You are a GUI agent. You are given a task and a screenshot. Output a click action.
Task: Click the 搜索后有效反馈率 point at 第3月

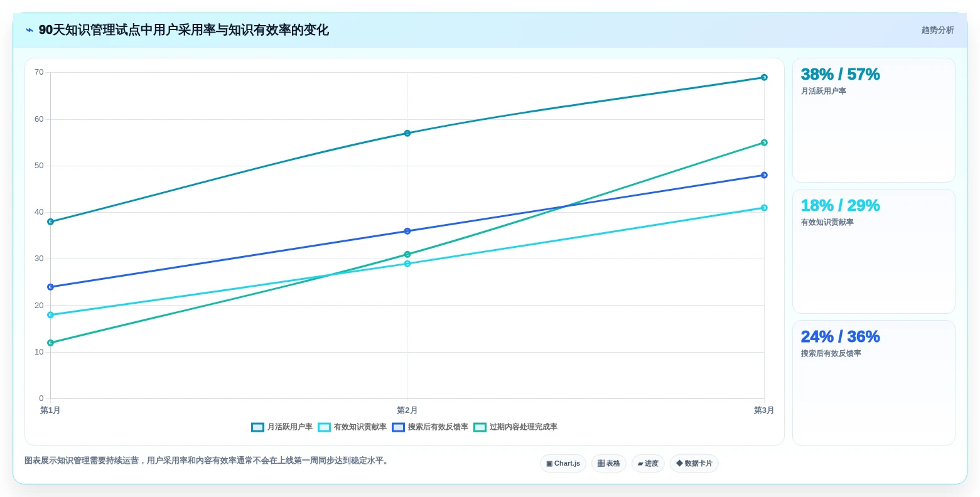tap(764, 175)
